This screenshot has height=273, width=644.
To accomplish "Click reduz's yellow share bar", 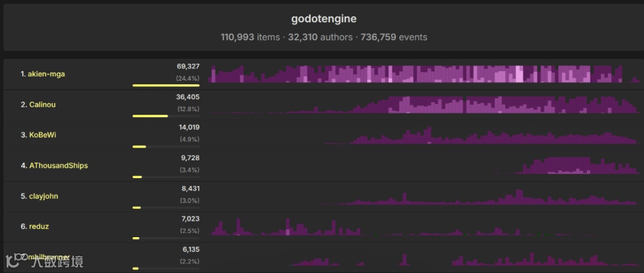I will 136,238.
